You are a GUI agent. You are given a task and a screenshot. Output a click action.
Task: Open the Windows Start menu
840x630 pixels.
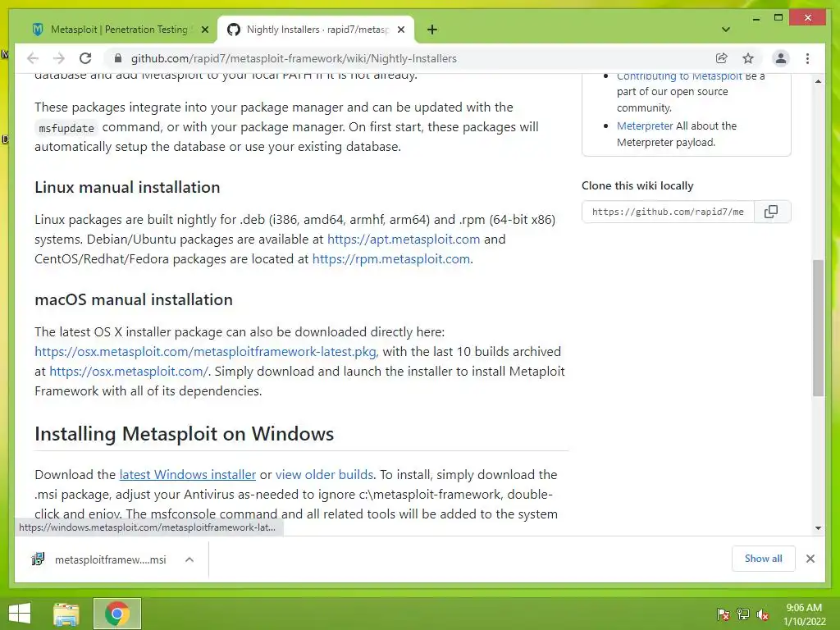coord(20,614)
